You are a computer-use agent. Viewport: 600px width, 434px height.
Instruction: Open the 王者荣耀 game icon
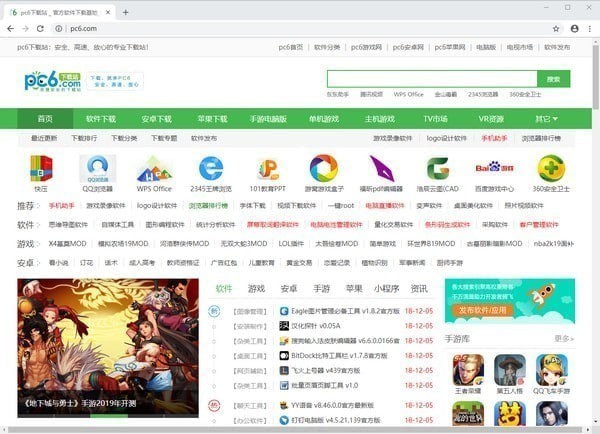point(467,372)
